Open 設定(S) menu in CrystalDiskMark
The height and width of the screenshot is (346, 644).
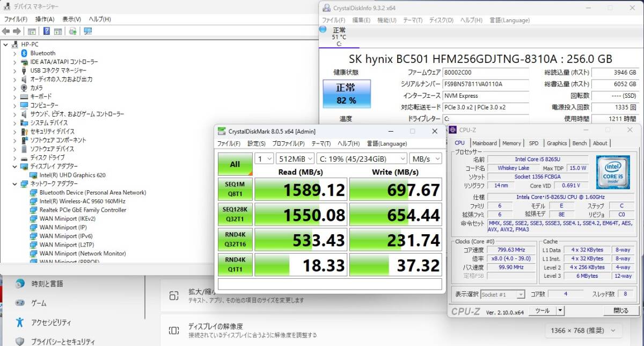pos(257,143)
